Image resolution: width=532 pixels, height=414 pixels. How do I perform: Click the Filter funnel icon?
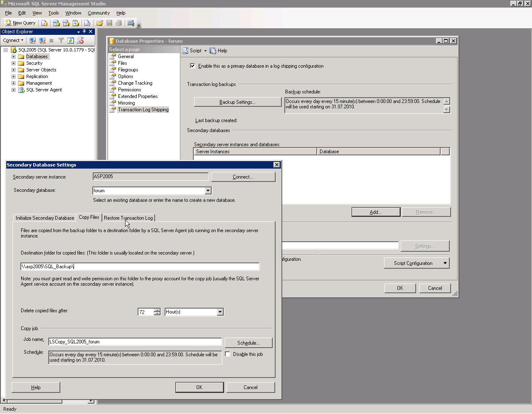coord(61,40)
